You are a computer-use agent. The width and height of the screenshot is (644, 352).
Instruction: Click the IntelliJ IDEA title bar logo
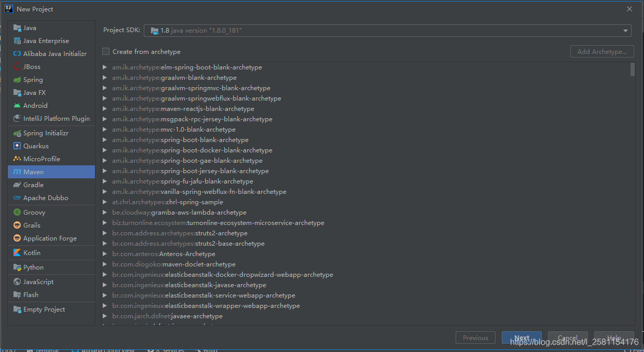coord(9,9)
